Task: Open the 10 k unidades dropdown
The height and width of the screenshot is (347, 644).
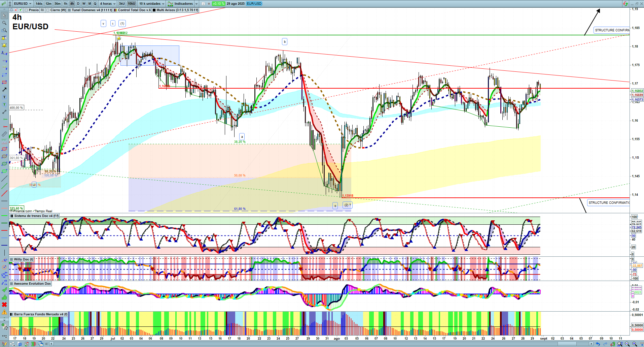Action: [152, 4]
